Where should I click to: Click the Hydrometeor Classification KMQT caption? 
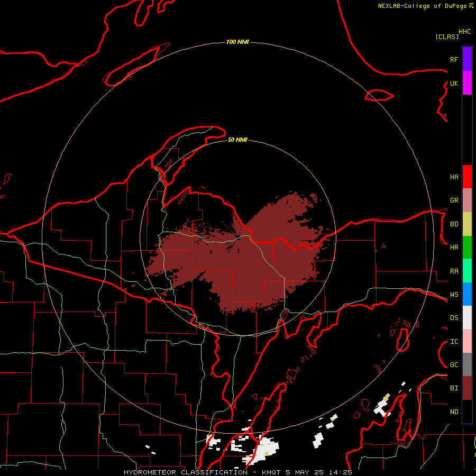tap(237, 472)
